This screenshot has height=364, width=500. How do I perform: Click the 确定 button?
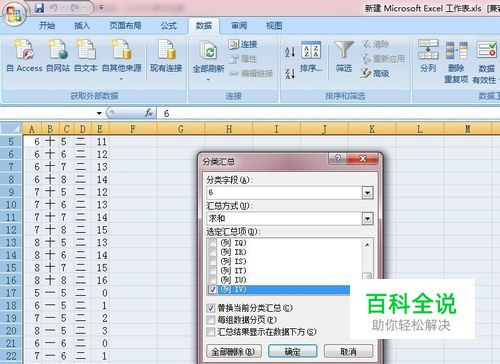293,351
